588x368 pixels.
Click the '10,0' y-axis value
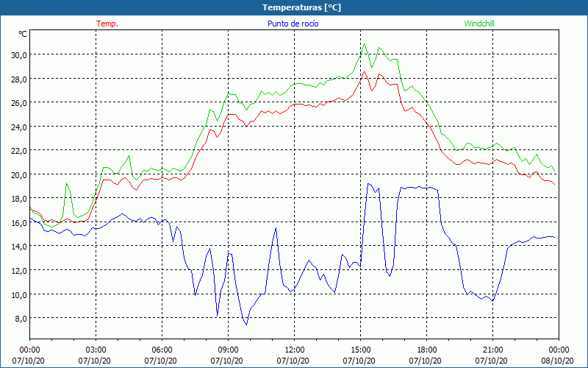click(x=19, y=294)
